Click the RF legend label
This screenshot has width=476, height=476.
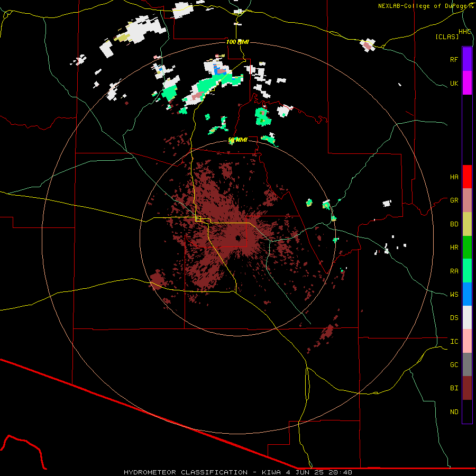pyautogui.click(x=454, y=59)
